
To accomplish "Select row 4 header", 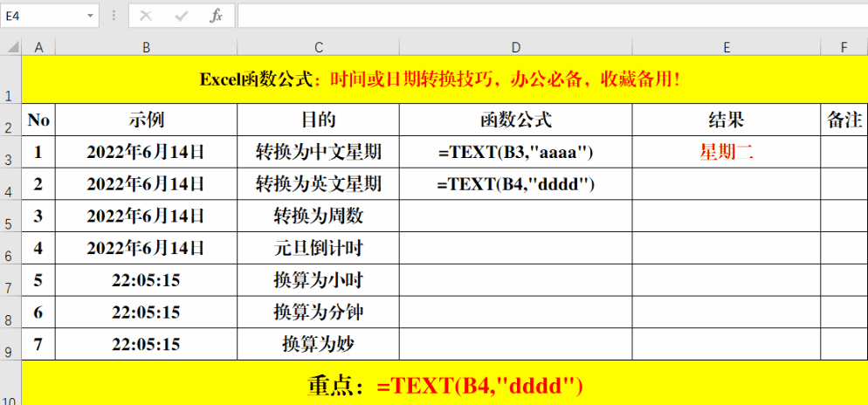I will [11, 184].
